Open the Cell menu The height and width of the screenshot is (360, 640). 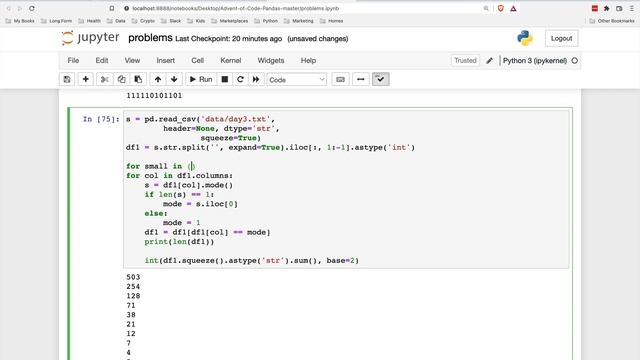pyautogui.click(x=198, y=60)
